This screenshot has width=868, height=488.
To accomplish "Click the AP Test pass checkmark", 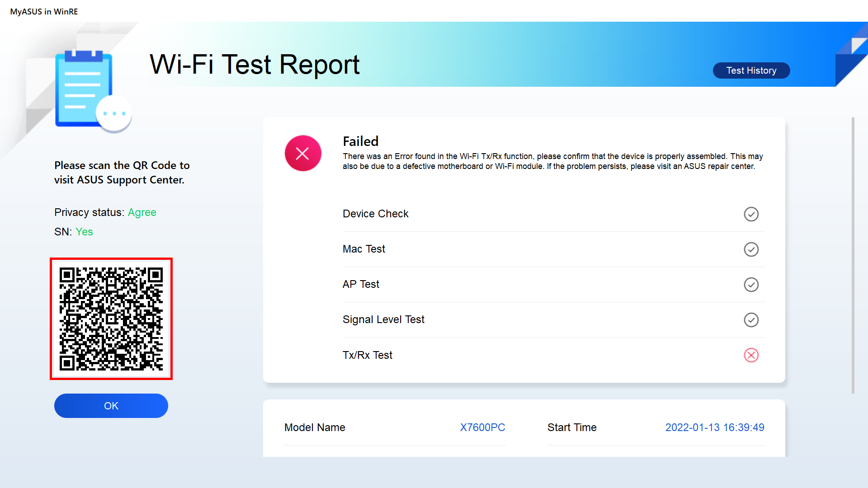I will pos(751,285).
